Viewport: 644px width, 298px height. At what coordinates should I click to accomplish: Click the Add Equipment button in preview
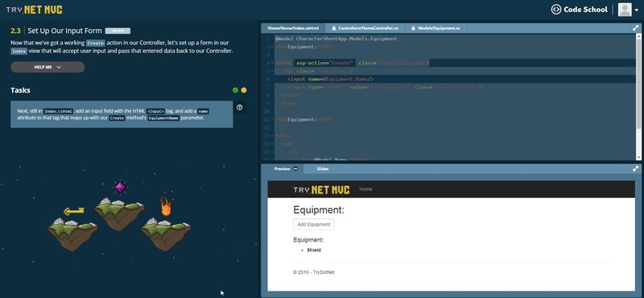[x=314, y=225]
